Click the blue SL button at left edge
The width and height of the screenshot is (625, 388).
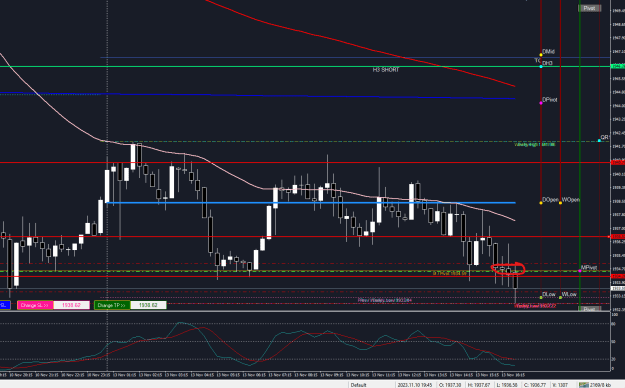5,305
